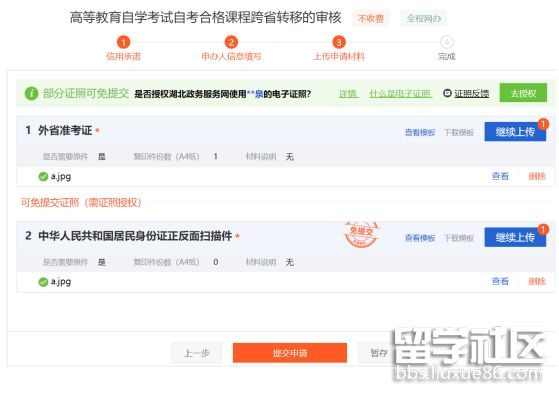Click the step label 上传申请材料

(339, 56)
